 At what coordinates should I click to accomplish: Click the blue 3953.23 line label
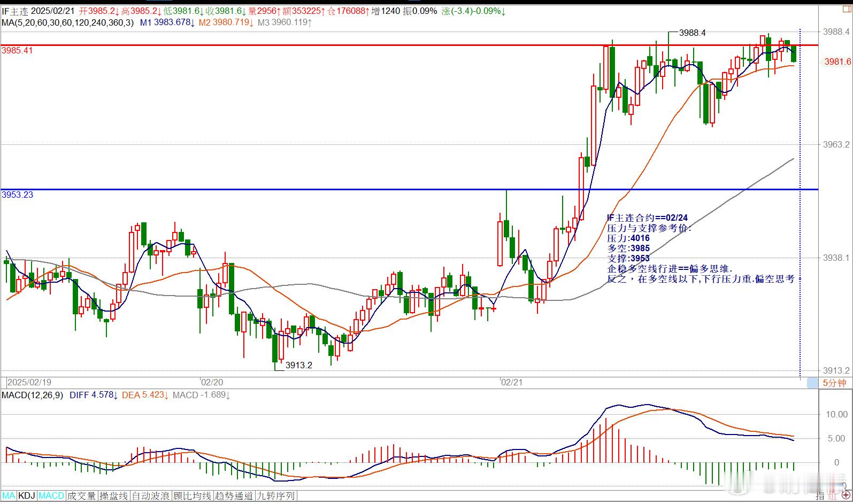[17, 195]
